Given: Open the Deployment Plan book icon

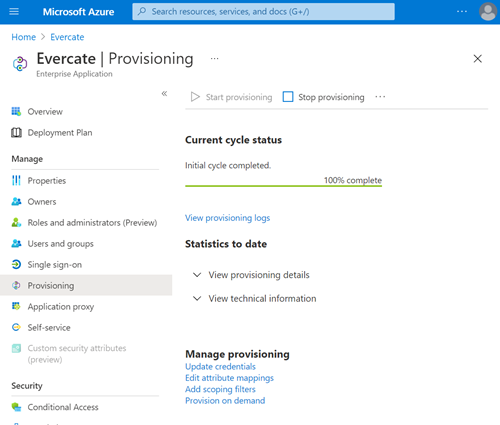Looking at the screenshot, I should coord(16,133).
